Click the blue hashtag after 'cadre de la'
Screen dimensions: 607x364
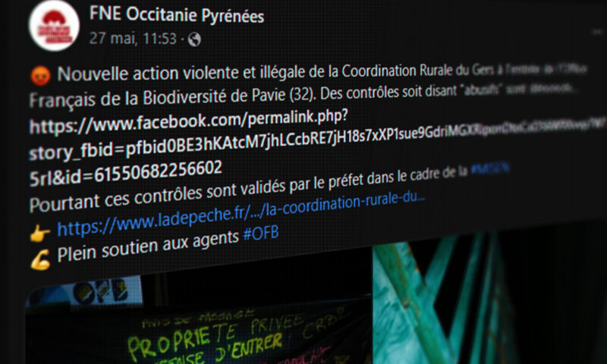[x=489, y=168]
